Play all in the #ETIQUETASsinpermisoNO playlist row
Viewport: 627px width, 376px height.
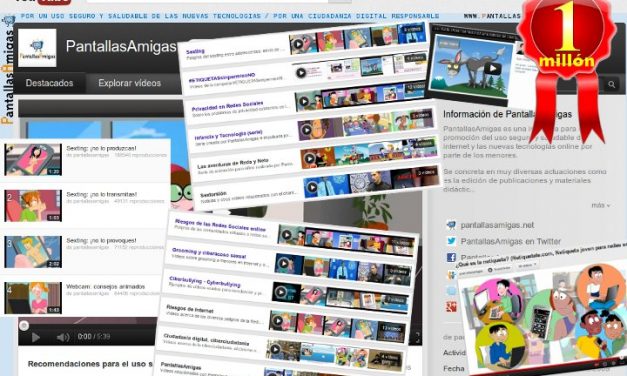click(301, 73)
